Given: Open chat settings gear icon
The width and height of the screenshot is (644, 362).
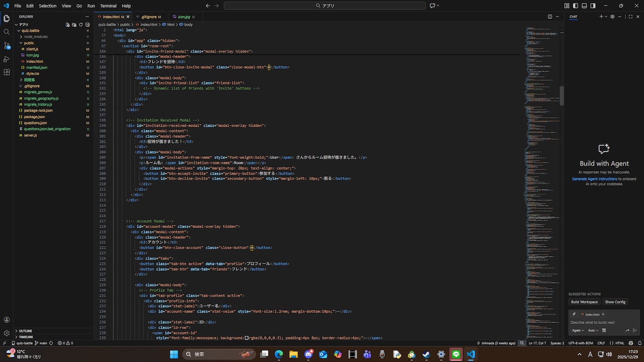Looking at the screenshot, I should coord(612,17).
